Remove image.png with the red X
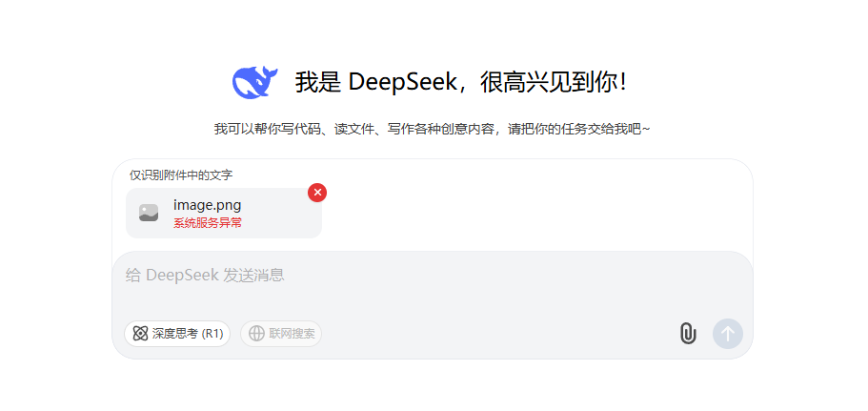 [x=317, y=193]
